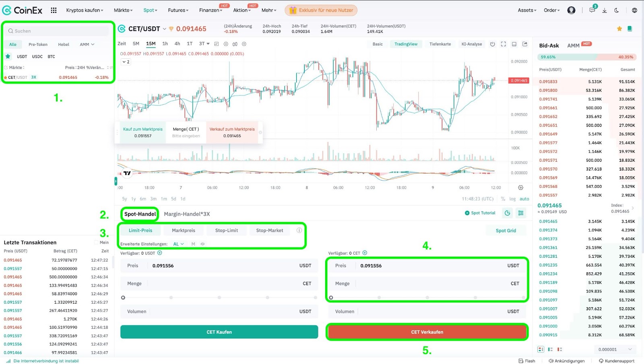
Task: Click the CoinEx logo
Action: pyautogui.click(x=22, y=10)
